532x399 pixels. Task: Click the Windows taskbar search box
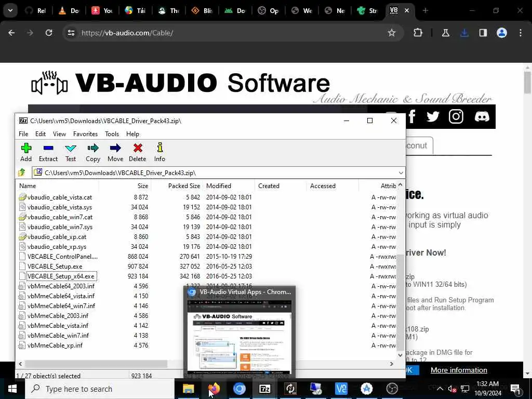99,389
